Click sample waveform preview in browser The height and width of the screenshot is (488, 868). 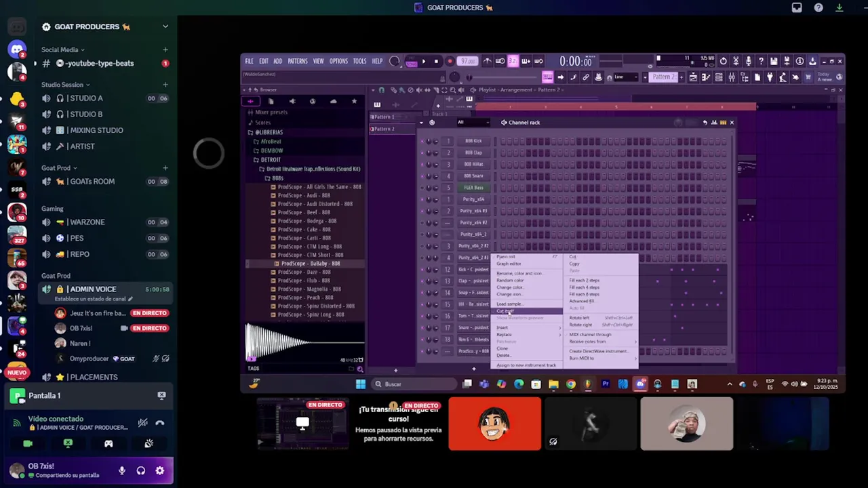(304, 341)
